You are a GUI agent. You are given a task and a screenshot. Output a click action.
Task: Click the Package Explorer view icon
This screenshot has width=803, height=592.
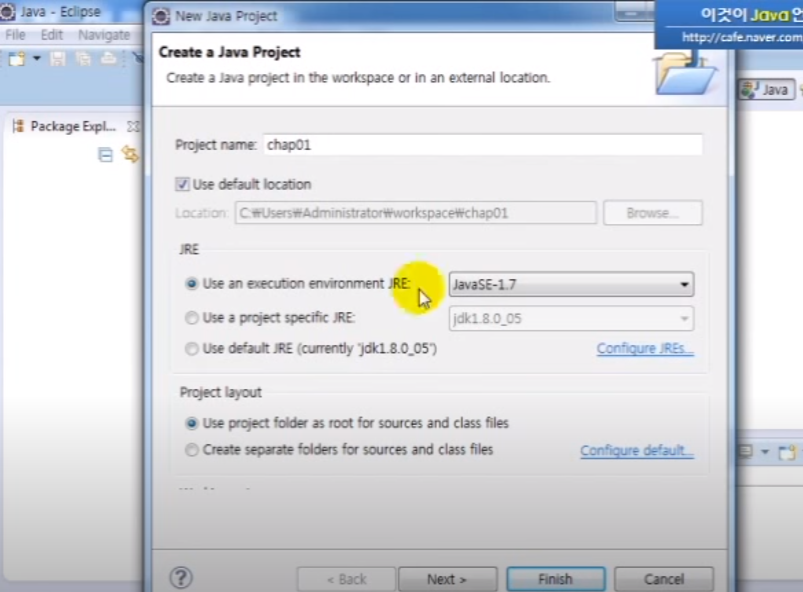[18, 126]
